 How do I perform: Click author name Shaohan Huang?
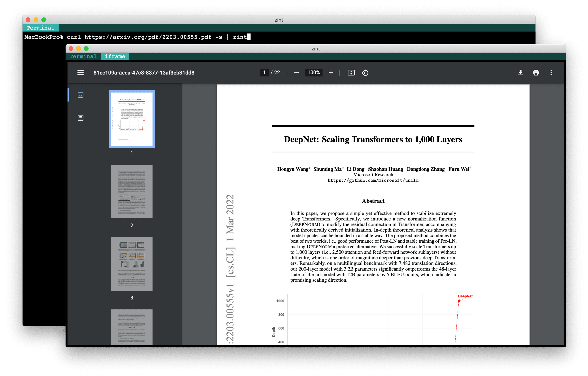point(385,169)
